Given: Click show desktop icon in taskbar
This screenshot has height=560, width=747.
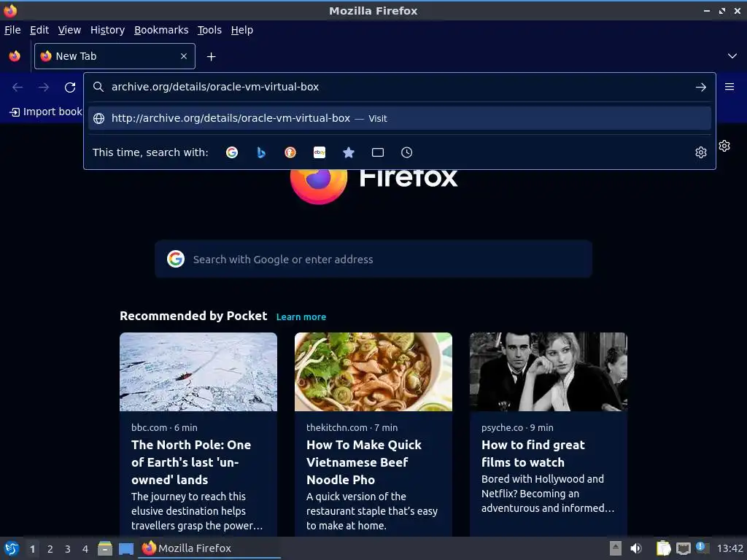Looking at the screenshot, I should click(125, 549).
